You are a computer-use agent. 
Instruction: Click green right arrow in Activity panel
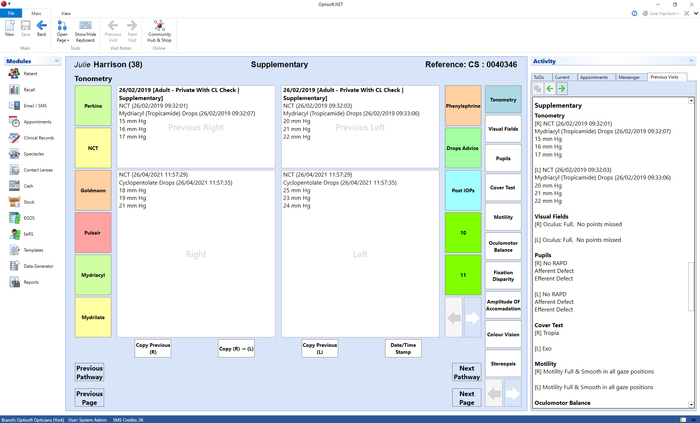pyautogui.click(x=562, y=89)
